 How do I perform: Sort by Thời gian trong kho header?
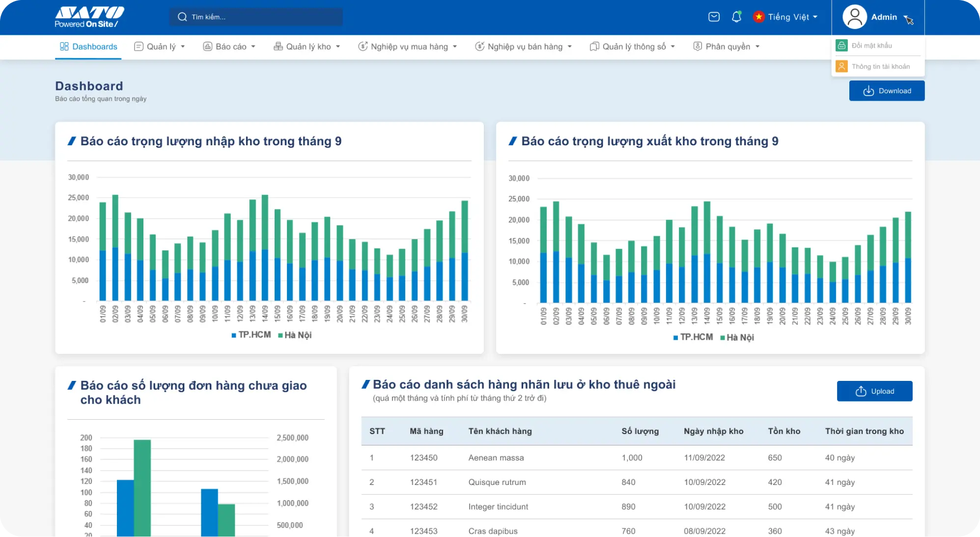point(864,431)
